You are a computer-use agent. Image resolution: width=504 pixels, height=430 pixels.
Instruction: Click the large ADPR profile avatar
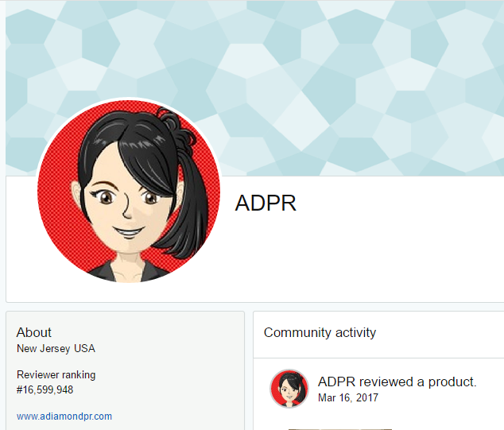tap(127, 191)
